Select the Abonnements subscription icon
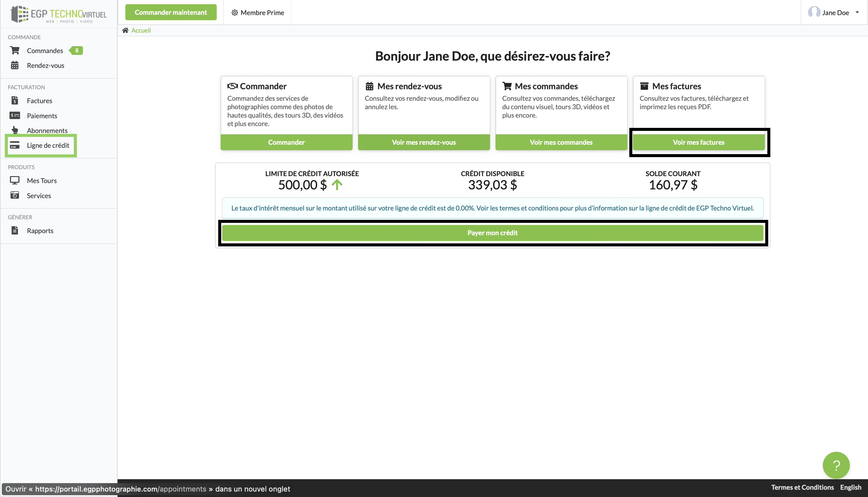 click(x=15, y=130)
